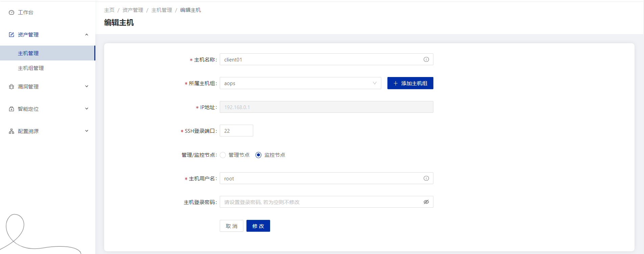Click the 配置溯源 hierarchy icon
The image size is (644, 254).
click(x=11, y=131)
